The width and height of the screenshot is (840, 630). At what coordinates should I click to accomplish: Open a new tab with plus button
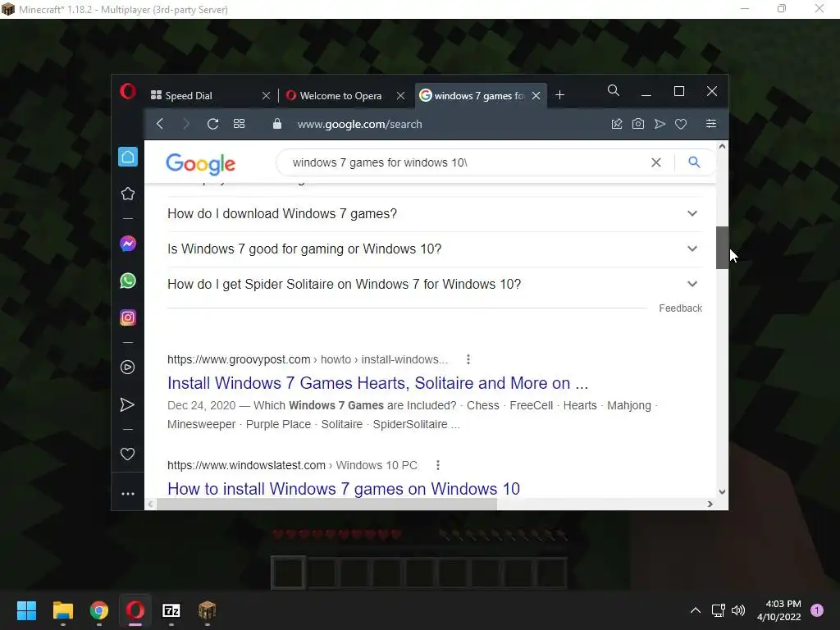[559, 95]
